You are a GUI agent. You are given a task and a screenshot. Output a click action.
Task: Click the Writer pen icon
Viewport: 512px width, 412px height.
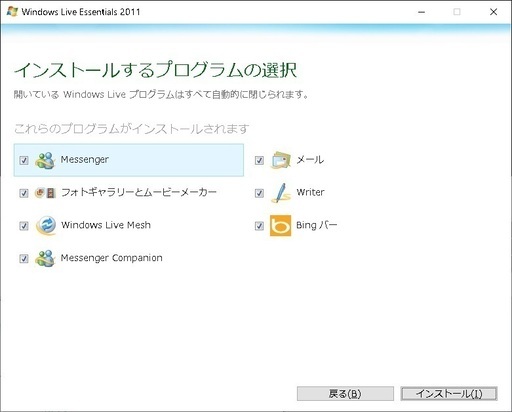coord(281,193)
